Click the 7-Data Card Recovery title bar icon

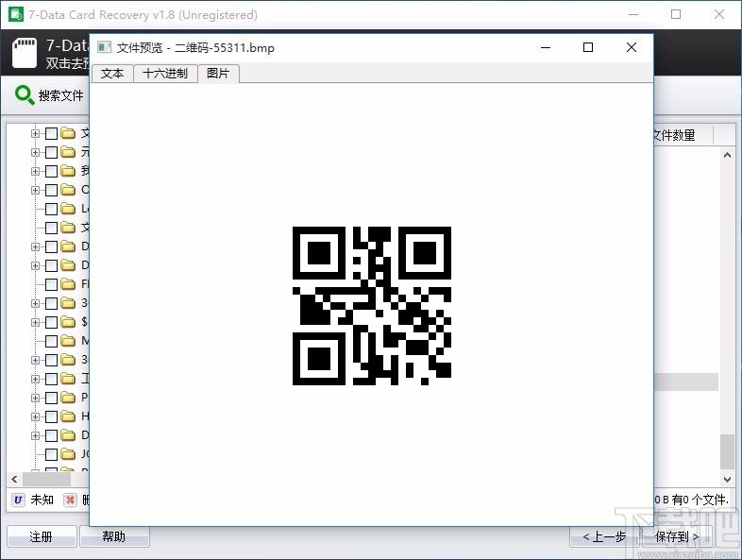coord(16,14)
